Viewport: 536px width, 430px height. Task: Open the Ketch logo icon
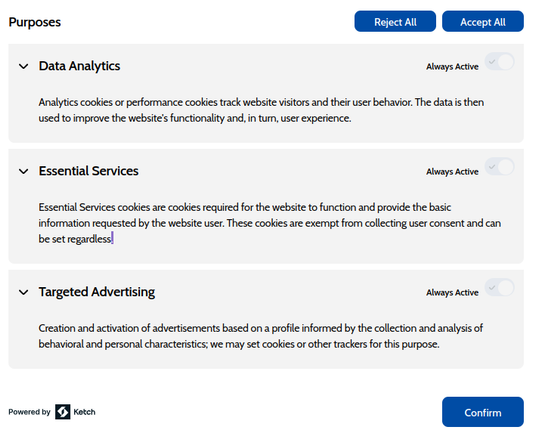(63, 412)
